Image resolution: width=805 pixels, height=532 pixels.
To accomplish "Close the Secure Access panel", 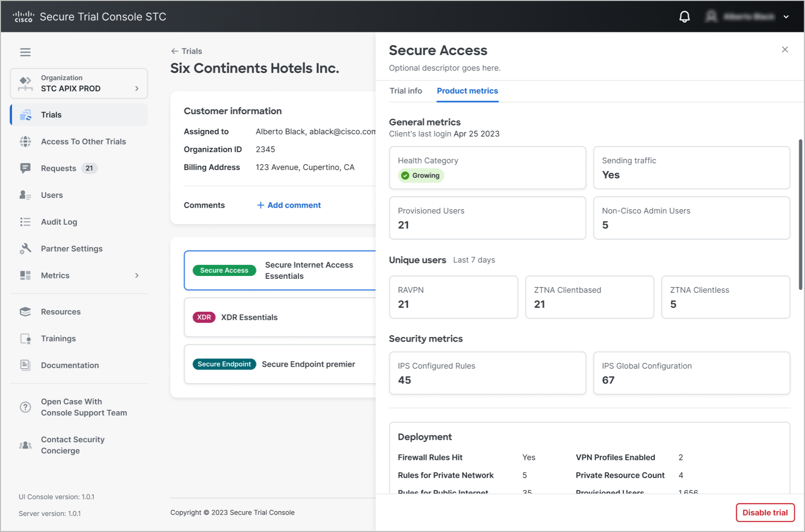I will [x=785, y=50].
